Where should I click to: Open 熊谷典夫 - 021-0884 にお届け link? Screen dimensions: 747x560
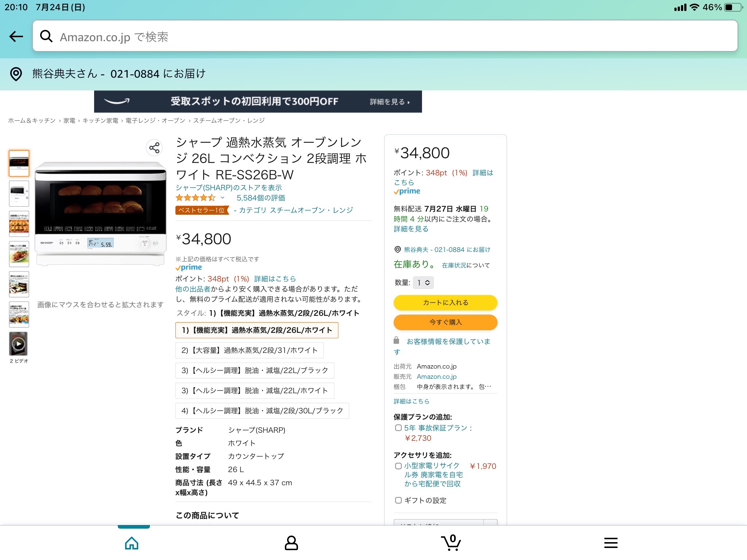447,250
